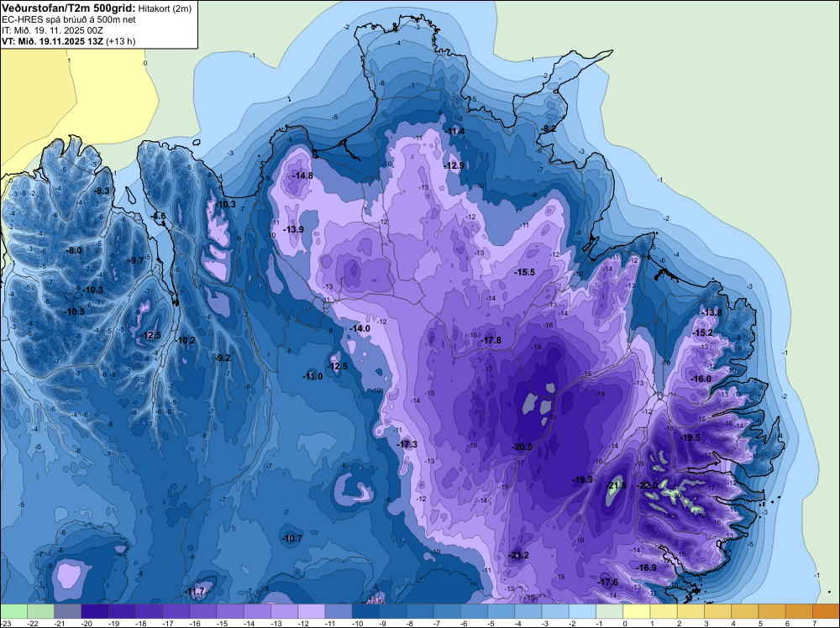840x628 pixels.
Task: Click the legend color box labeled -12
Action: (x=312, y=611)
